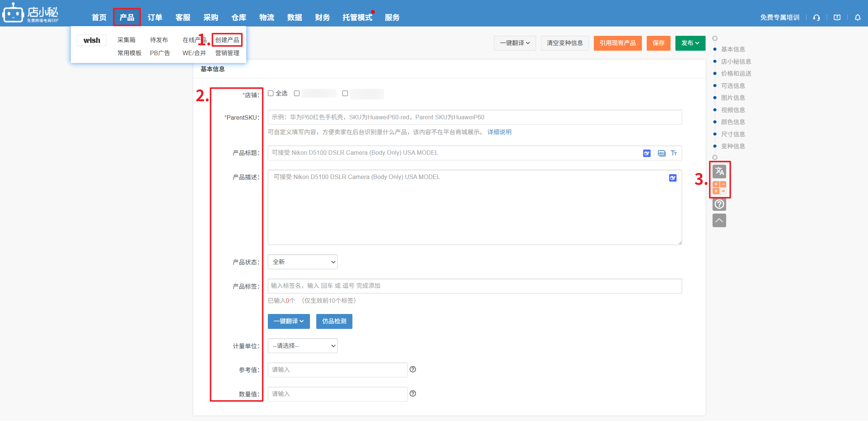Tick the third store checkbox
Viewport: 868px width, 421px height.
(345, 93)
